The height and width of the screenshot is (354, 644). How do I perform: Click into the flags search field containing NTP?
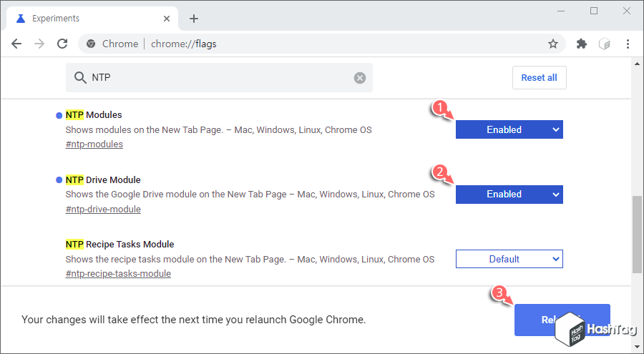coord(220,78)
